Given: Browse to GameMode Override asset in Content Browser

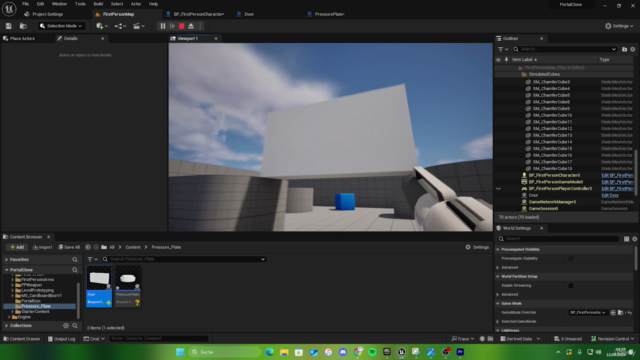Looking at the screenshot, I should click(x=620, y=313).
